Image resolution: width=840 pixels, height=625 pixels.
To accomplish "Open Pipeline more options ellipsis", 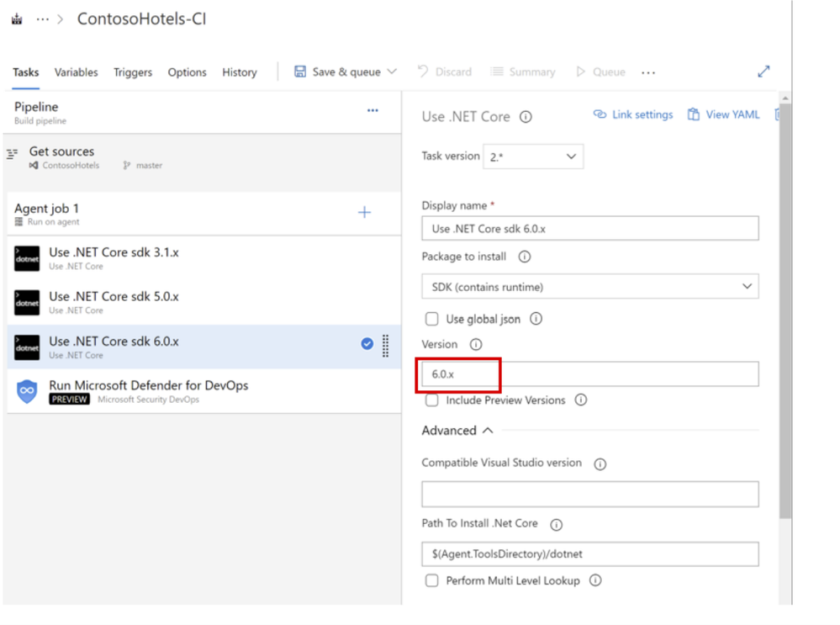I will coord(372,110).
